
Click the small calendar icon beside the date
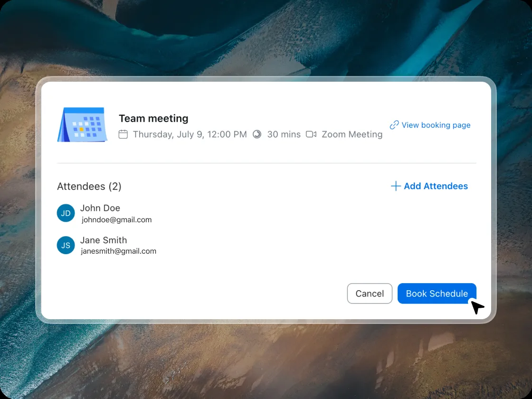[123, 134]
